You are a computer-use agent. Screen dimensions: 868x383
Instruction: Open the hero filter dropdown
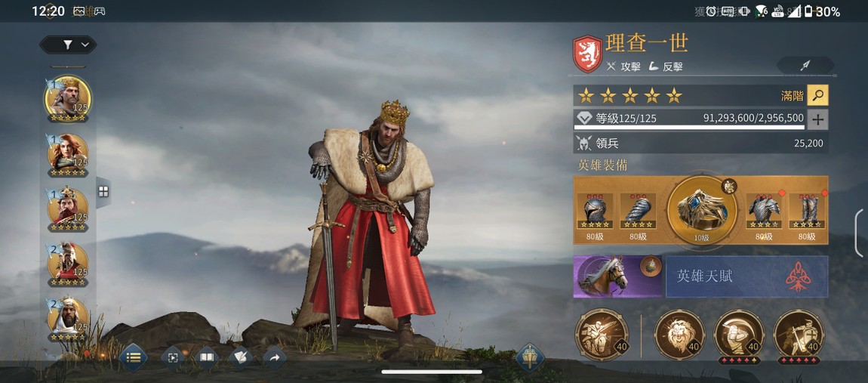[x=68, y=45]
